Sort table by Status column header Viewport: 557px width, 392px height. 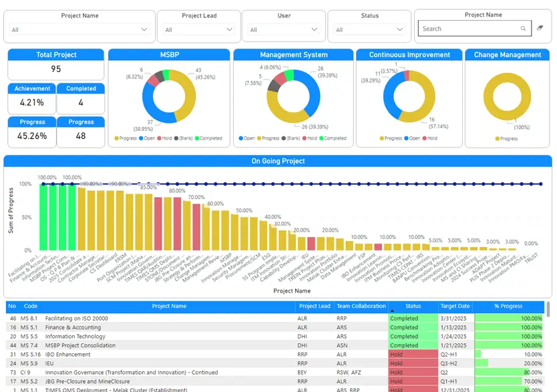(x=413, y=306)
